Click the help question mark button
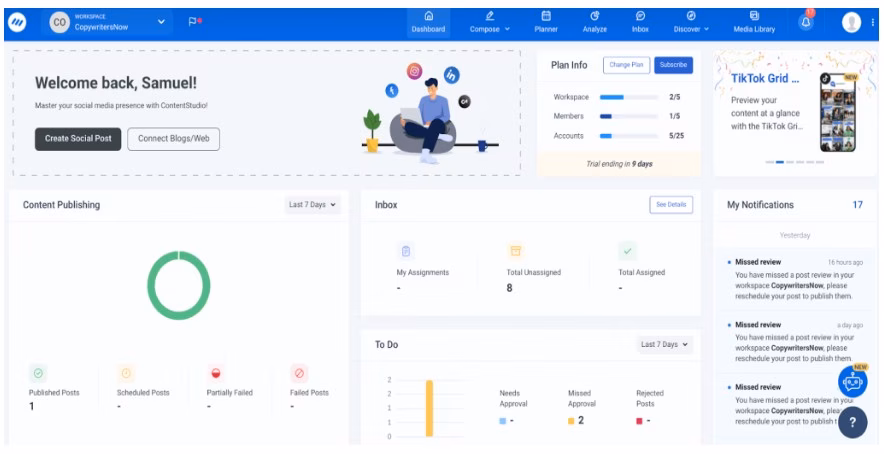This screenshot has height=454, width=884. tap(852, 422)
